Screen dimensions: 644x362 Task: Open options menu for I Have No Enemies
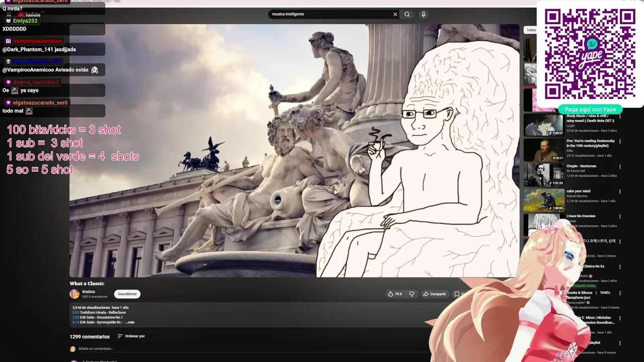620,217
